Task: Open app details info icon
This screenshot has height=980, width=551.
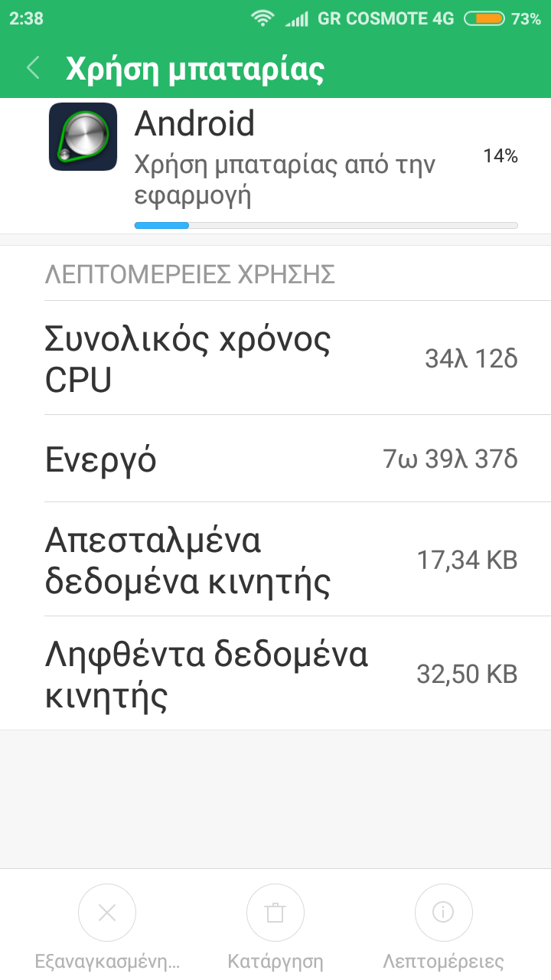Action: pyautogui.click(x=443, y=913)
